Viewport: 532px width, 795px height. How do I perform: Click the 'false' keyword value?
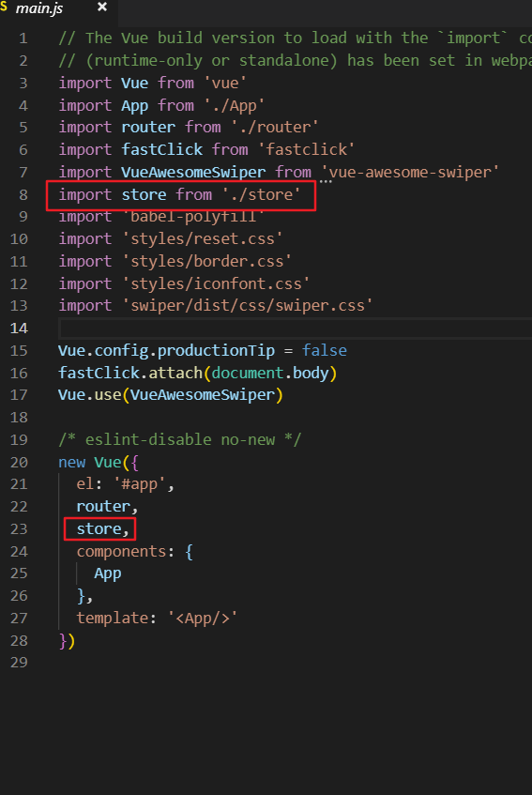(325, 351)
